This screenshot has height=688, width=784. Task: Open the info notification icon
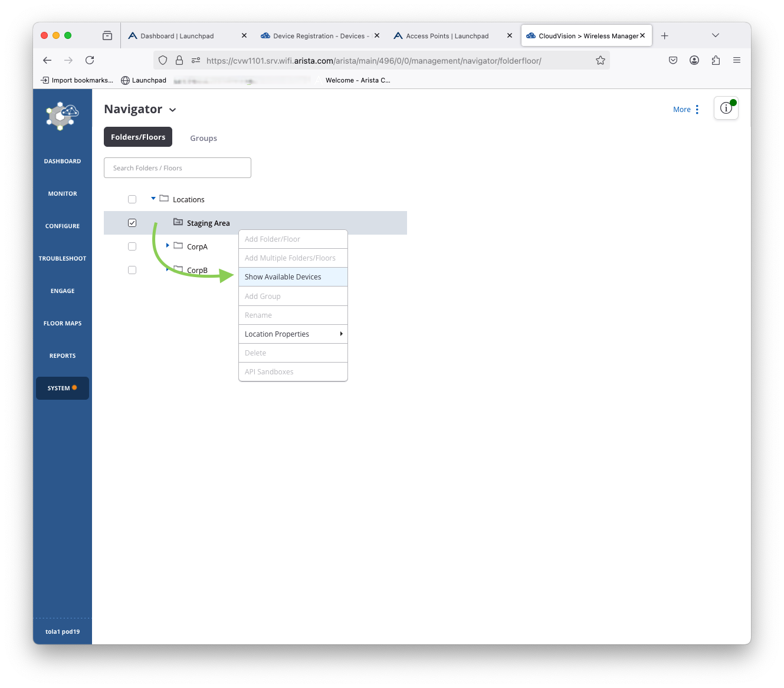pos(726,108)
